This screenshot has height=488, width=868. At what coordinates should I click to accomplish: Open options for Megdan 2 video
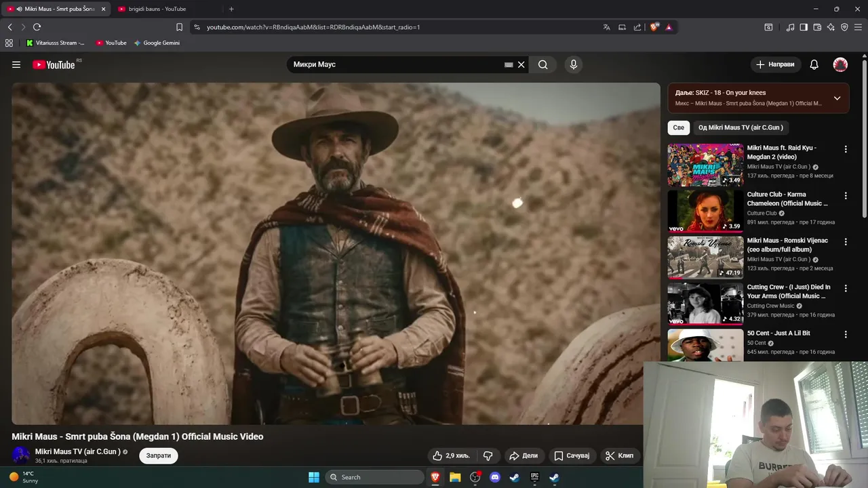[846, 149]
